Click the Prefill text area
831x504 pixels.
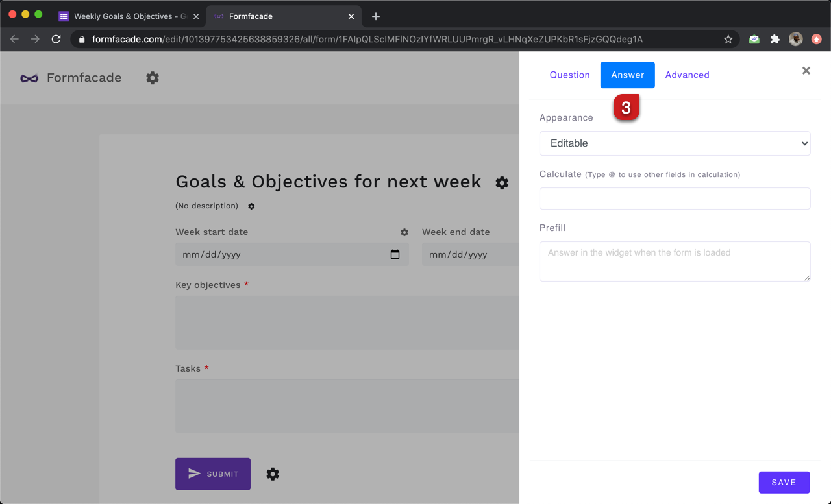click(675, 261)
